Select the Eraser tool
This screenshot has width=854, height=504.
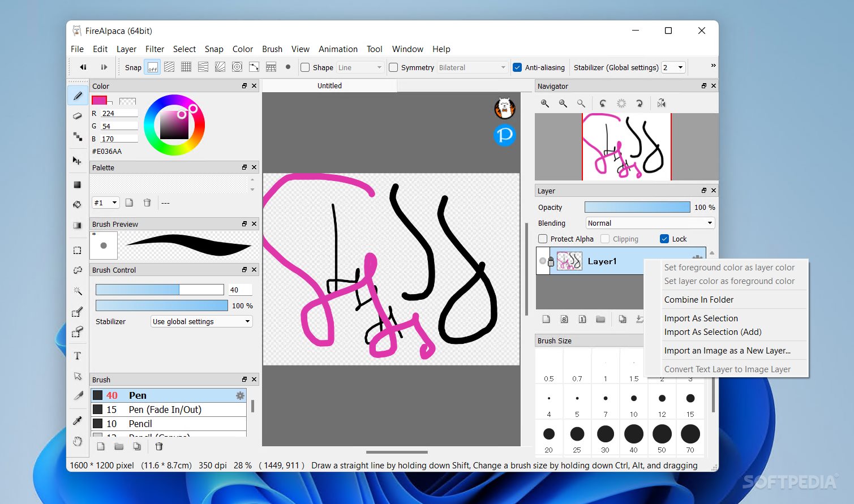point(78,116)
